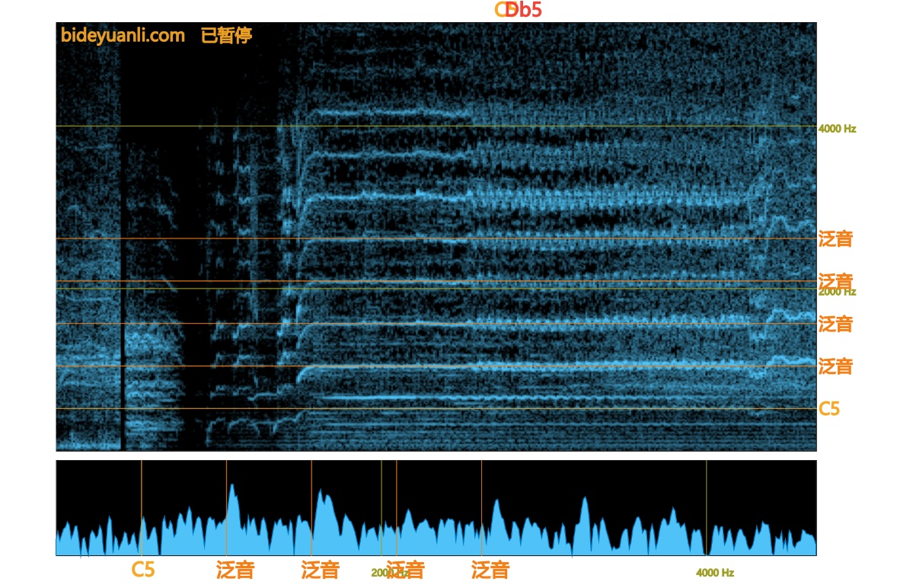Select the uppermost 泛音 label right of the spectrogram
The image size is (897, 588).
point(835,238)
